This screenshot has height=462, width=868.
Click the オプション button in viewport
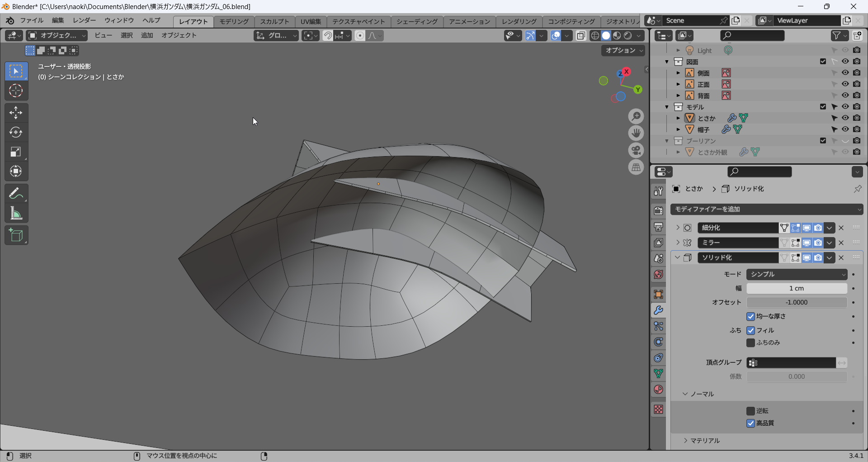[623, 50]
